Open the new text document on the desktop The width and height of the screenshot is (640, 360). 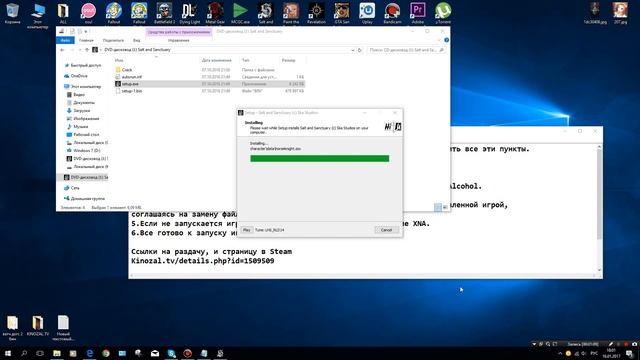pyautogui.click(x=63, y=328)
